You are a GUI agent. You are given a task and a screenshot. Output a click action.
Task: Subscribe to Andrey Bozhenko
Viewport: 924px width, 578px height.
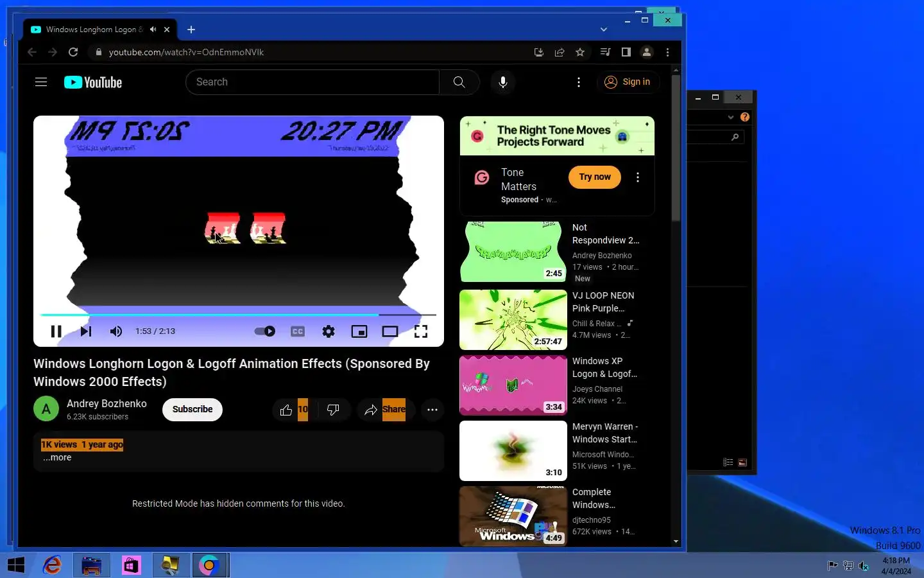pyautogui.click(x=193, y=409)
